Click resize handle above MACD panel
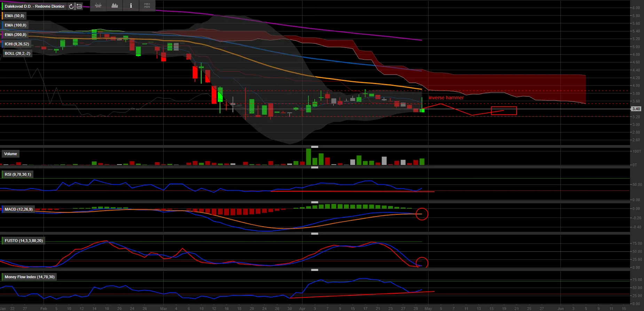Viewport: 644px width, 311px height. pos(314,202)
